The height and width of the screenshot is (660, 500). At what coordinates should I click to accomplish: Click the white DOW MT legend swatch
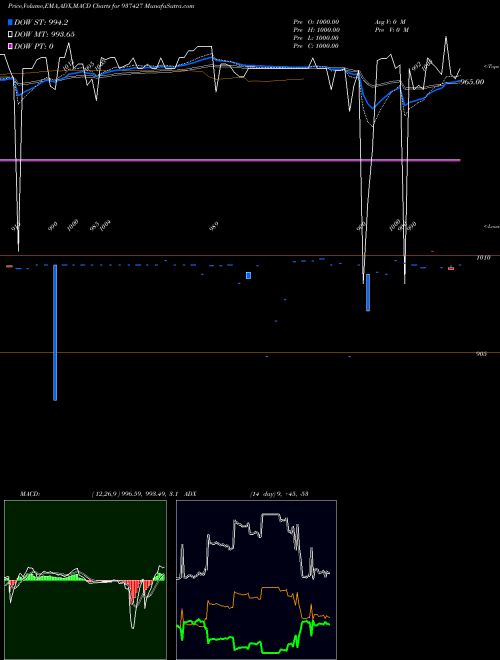(x=10, y=34)
